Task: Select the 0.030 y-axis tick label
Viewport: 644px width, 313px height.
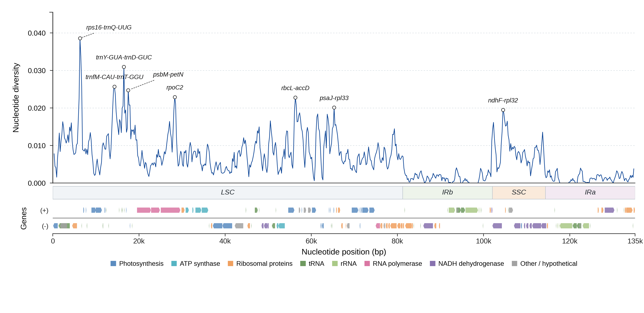Action: [x=37, y=71]
